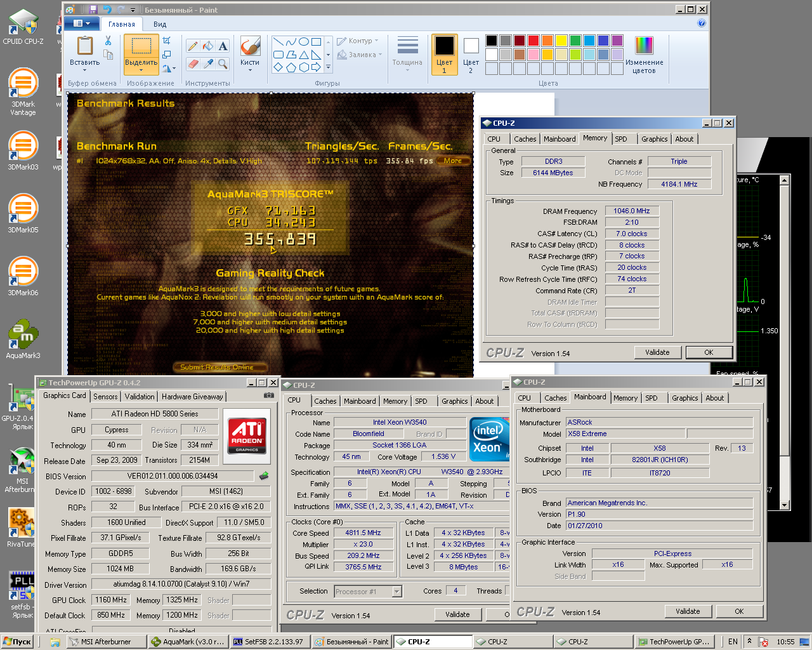Viewport: 812px width, 650px height.
Task: Click the Undo arrow in Paint title bar
Action: click(107, 10)
